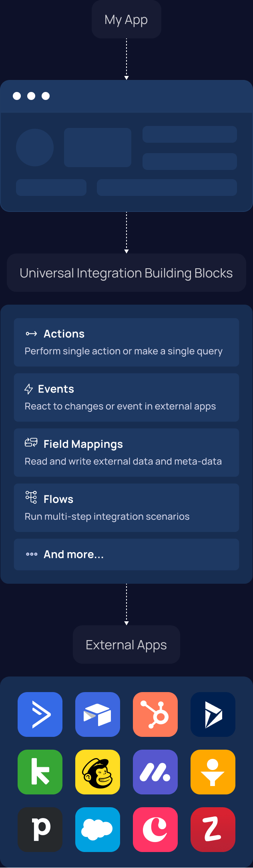This screenshot has width=253, height=868.
Task: Select the red Zoho app icon
Action: click(x=213, y=830)
